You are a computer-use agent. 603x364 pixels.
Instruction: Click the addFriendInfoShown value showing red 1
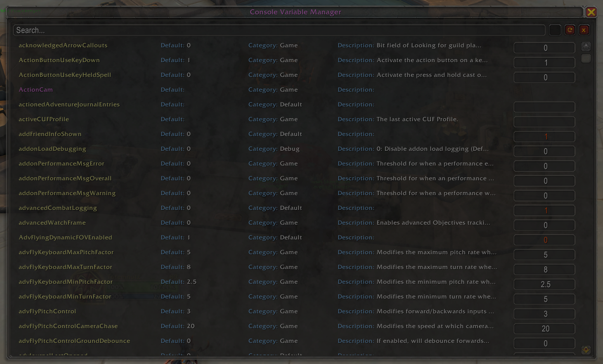(544, 136)
